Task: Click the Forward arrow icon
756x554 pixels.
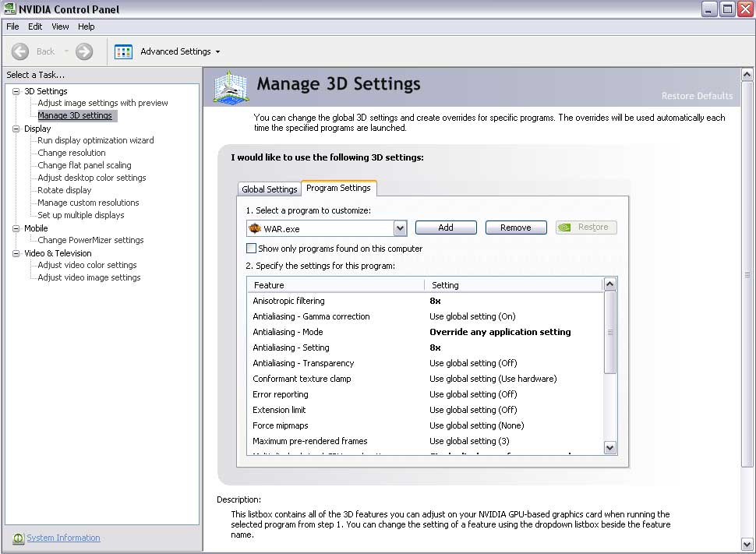Action: coord(84,51)
